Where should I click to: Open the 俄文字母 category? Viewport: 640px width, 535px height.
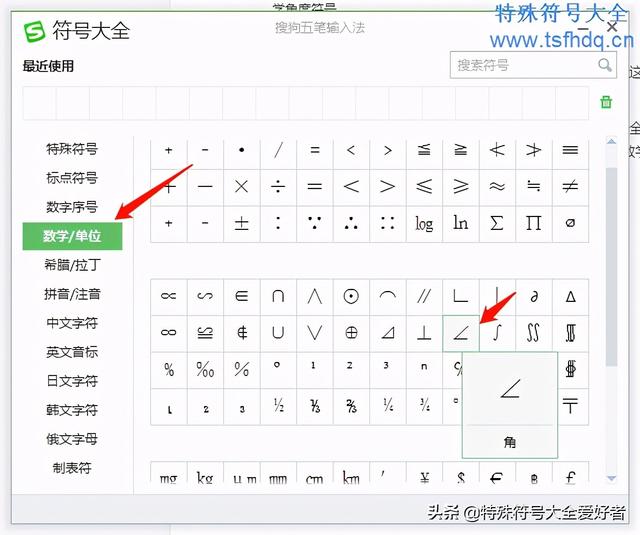pos(72,439)
